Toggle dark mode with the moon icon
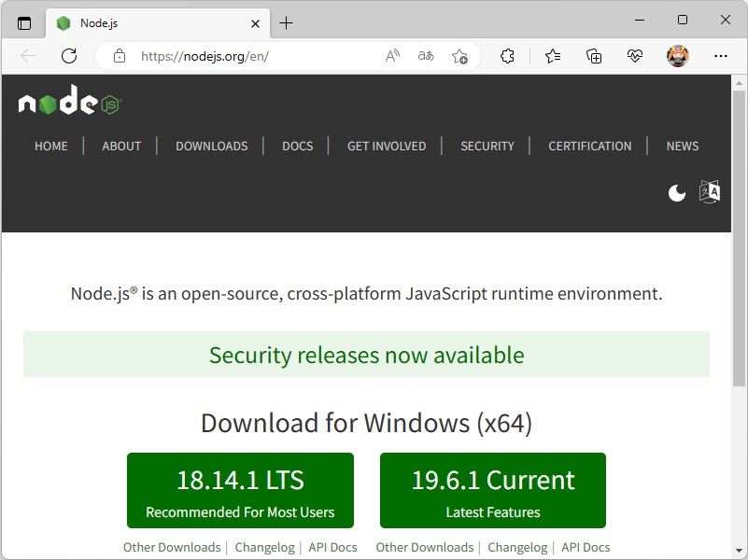Viewport: 748px width, 560px height. tap(675, 192)
